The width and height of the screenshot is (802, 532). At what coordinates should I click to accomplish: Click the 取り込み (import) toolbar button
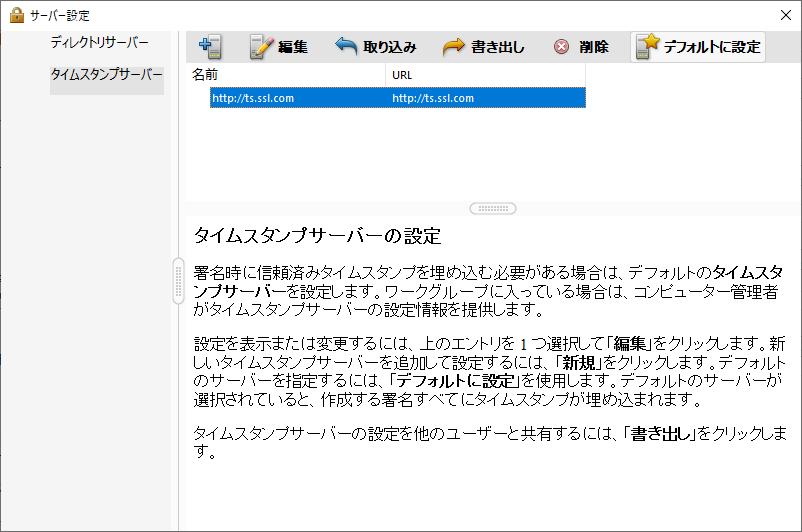point(376,47)
